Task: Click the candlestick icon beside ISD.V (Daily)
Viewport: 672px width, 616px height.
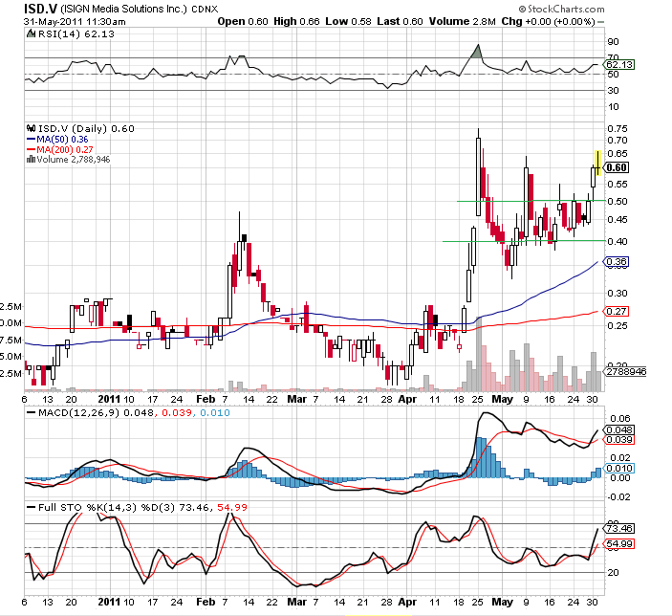Action: coord(31,128)
